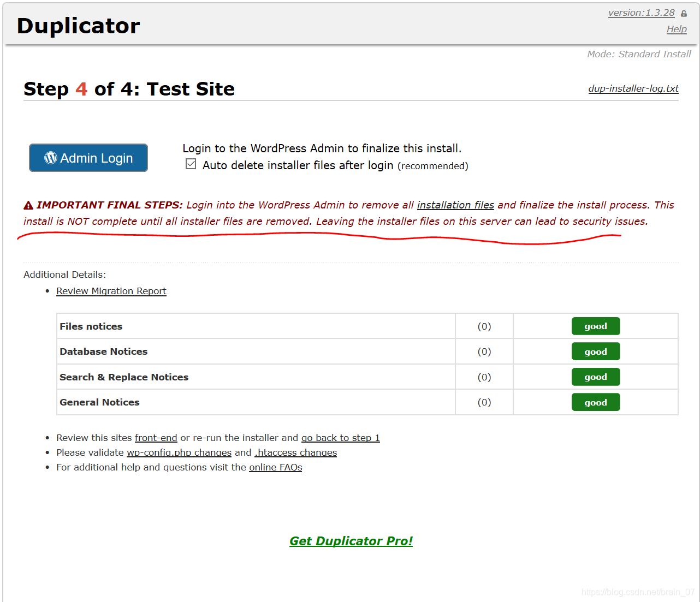The image size is (700, 602).
Task: Click the warning triangle icon
Action: coord(28,205)
